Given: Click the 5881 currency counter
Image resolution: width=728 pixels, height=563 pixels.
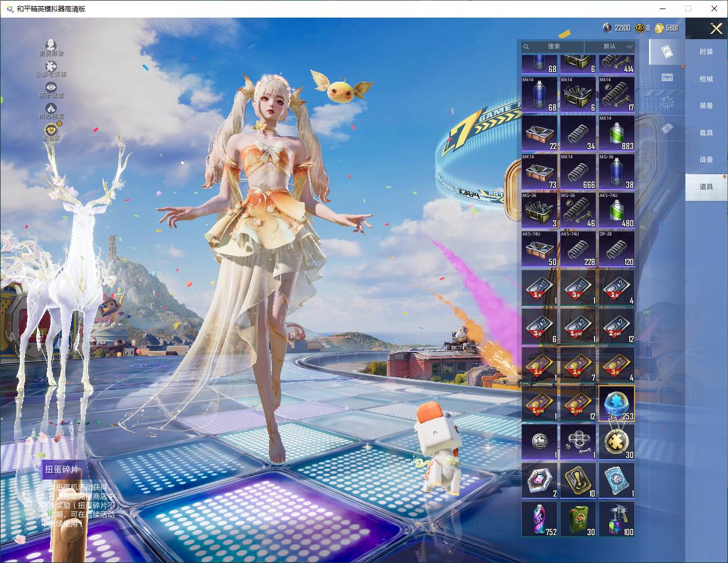Looking at the screenshot, I should (x=666, y=28).
